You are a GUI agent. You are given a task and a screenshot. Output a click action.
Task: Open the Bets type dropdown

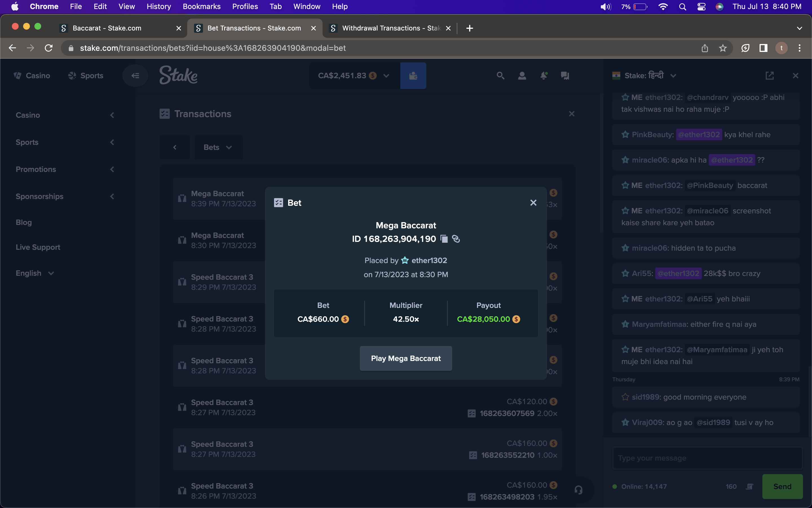click(x=219, y=148)
